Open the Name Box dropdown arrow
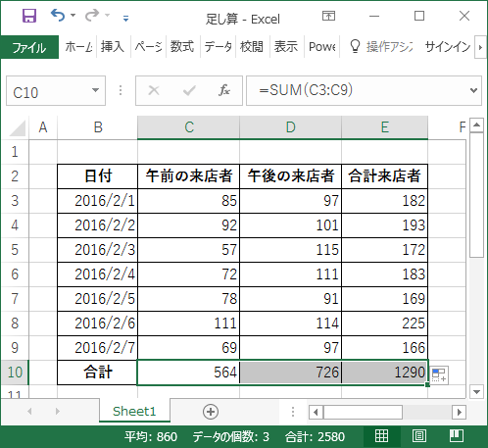Viewport: 488px width, 448px height. (95, 90)
